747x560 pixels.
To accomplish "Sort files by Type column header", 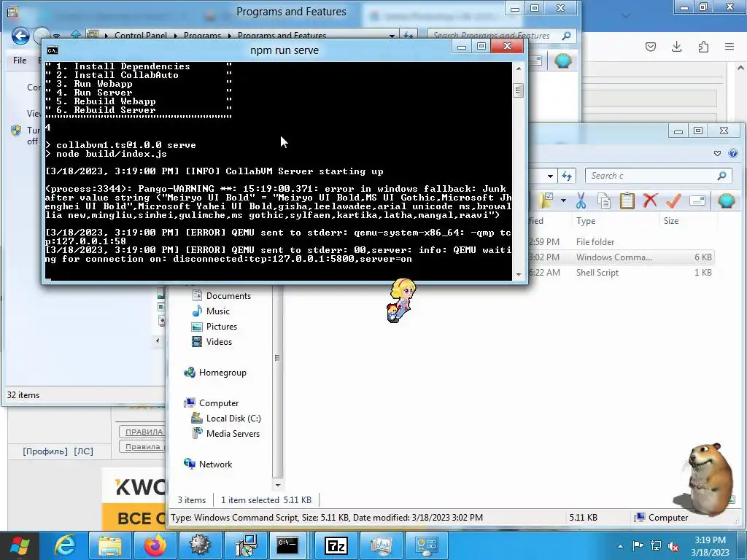I will point(586,221).
